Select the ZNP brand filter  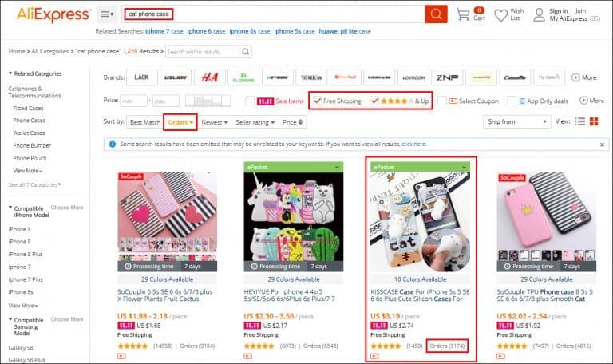pyautogui.click(x=447, y=77)
